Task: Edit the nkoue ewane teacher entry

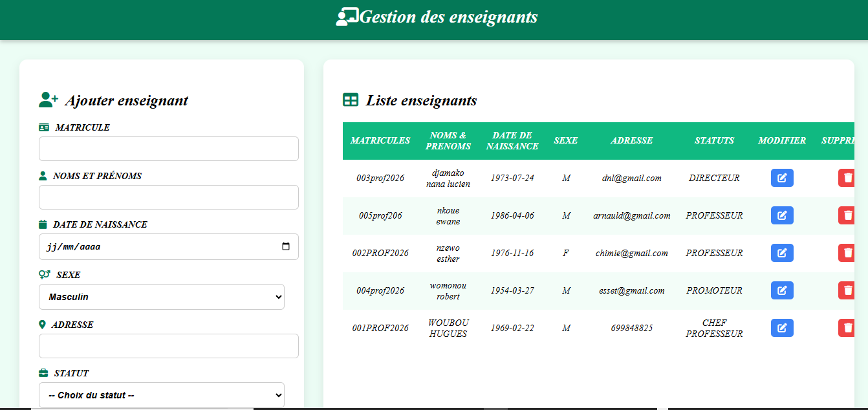Action: pyautogui.click(x=782, y=215)
